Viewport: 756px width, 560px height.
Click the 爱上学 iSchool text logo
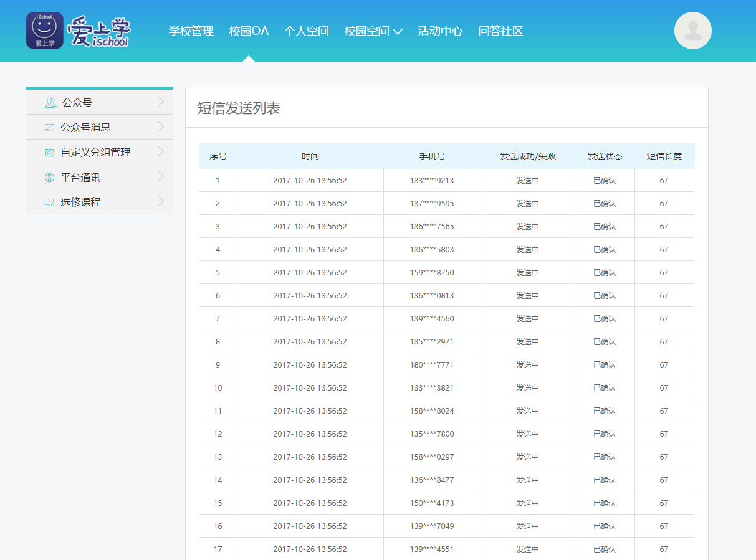coord(98,31)
